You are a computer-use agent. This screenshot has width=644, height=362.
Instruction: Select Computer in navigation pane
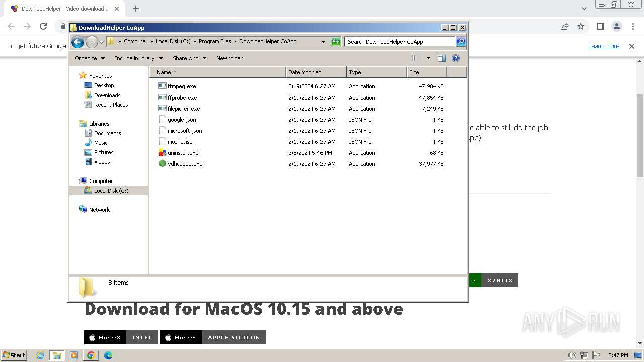click(101, 181)
